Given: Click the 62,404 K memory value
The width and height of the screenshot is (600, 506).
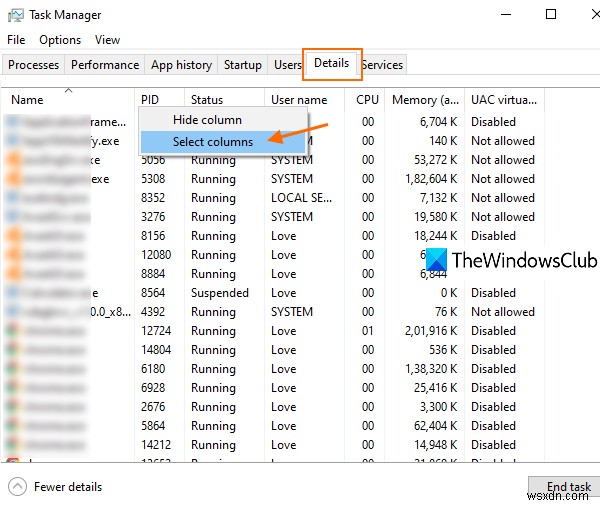Looking at the screenshot, I should pos(436,426).
